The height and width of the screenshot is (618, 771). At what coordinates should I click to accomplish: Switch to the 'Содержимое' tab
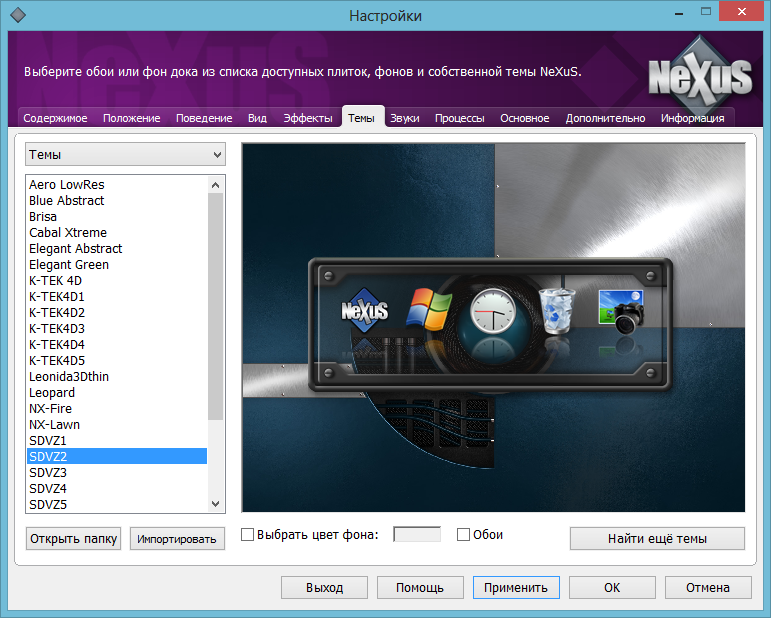[55, 118]
